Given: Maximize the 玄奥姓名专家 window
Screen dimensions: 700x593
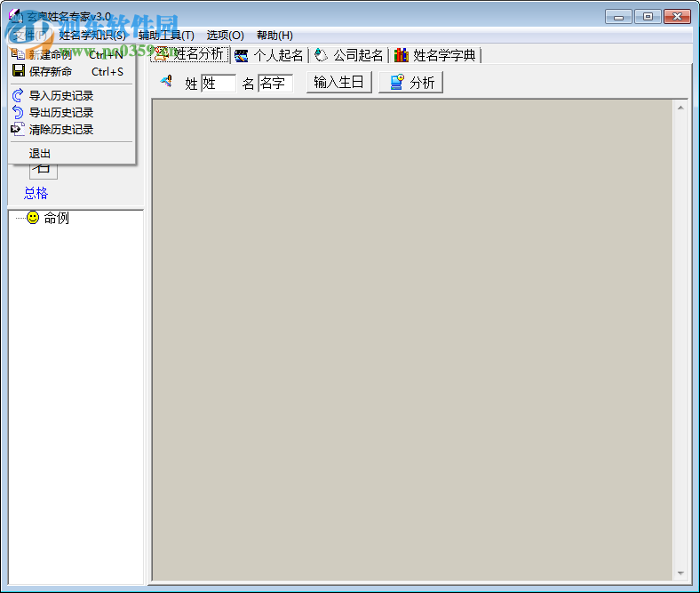Looking at the screenshot, I should tap(648, 17).
